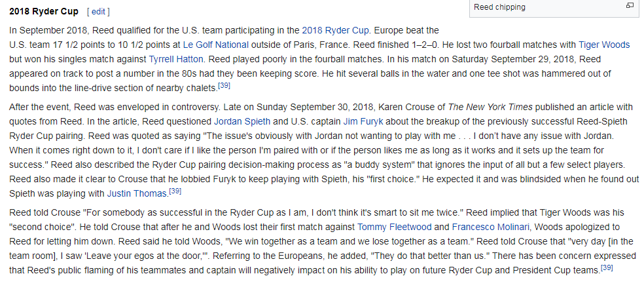Click the Reed chipping caption text
The image size is (644, 293).
[499, 7]
